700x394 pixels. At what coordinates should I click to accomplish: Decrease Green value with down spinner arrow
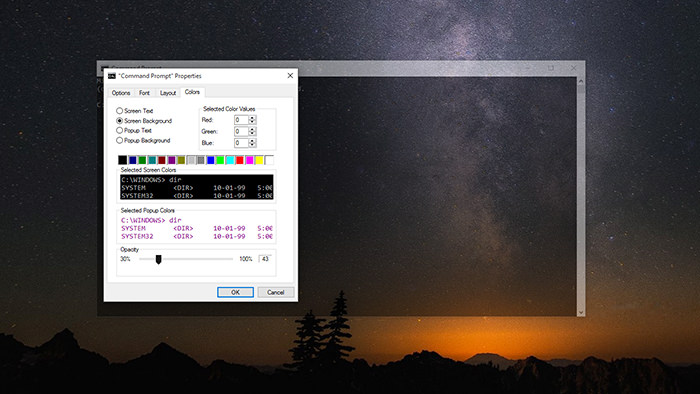pyautogui.click(x=252, y=133)
